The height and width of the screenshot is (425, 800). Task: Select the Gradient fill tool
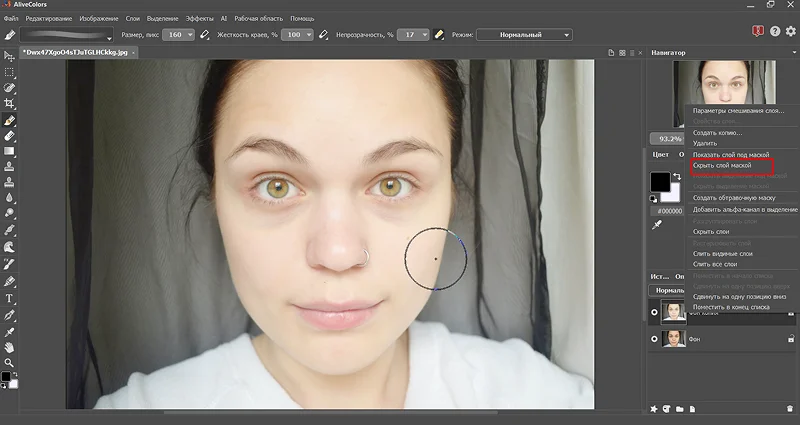[x=9, y=151]
